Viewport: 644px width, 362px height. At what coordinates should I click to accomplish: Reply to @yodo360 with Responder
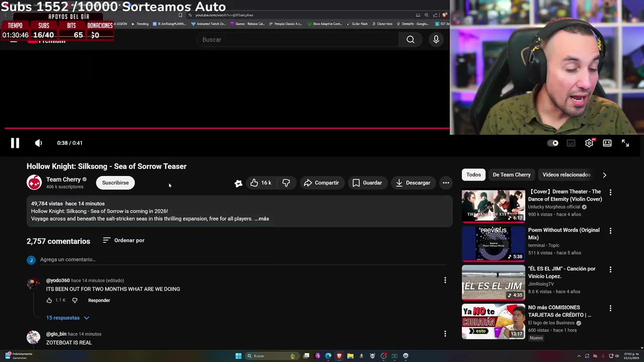pos(99,300)
